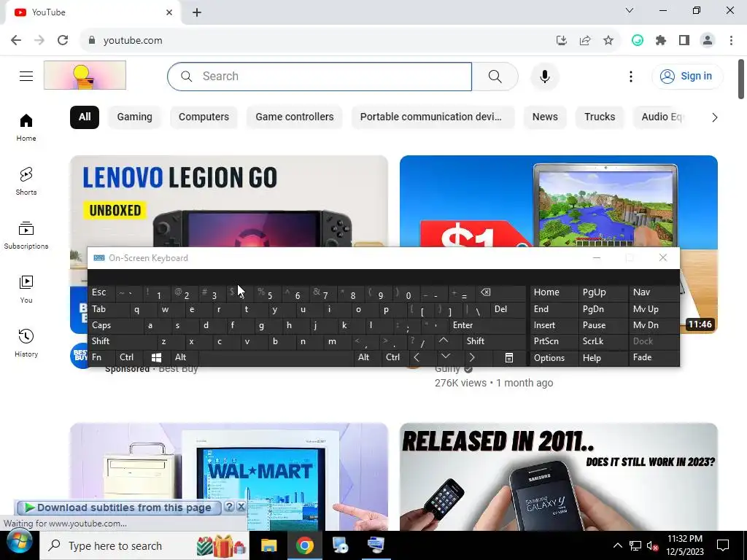747x560 pixels.
Task: Click the up arrow key on keyboard
Action: (444, 341)
